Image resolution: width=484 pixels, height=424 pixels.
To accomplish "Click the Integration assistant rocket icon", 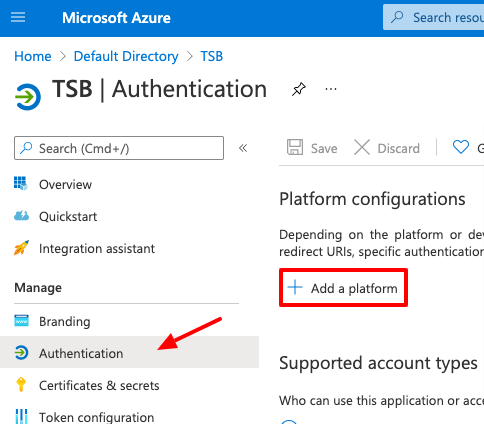I will 21,248.
